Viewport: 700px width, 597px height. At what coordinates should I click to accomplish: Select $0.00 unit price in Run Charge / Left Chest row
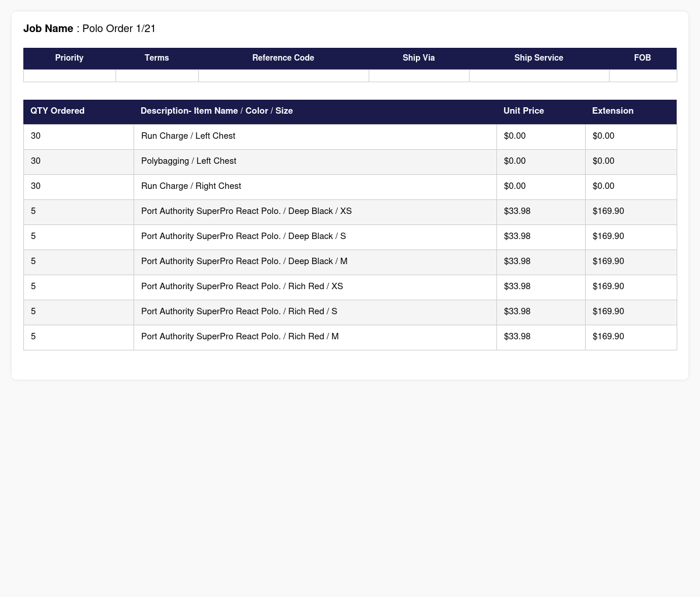click(514, 136)
